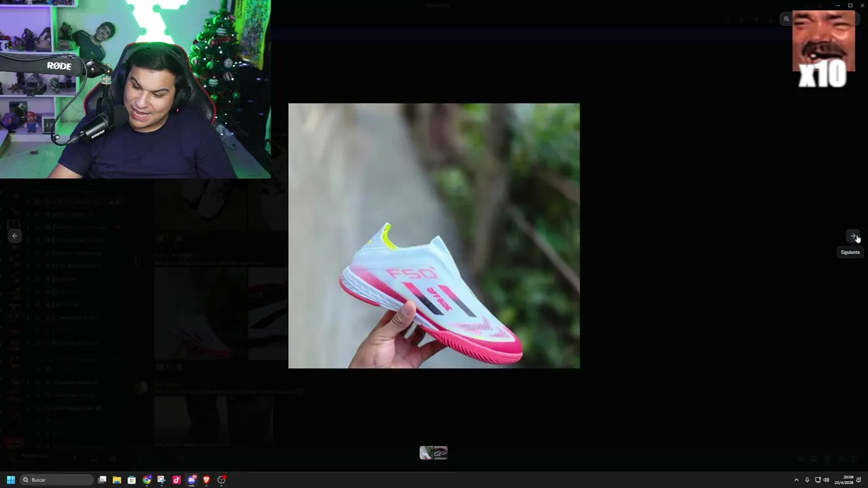The width and height of the screenshot is (868, 488).
Task: Open the network status tray icon
Action: [x=817, y=480]
